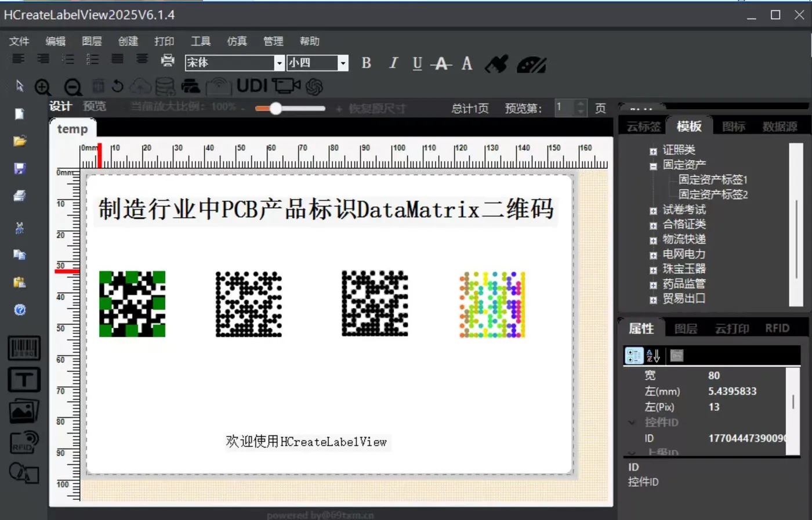The image size is (812, 520).
Task: Zoom out with the magnifier minus icon
Action: tap(72, 87)
